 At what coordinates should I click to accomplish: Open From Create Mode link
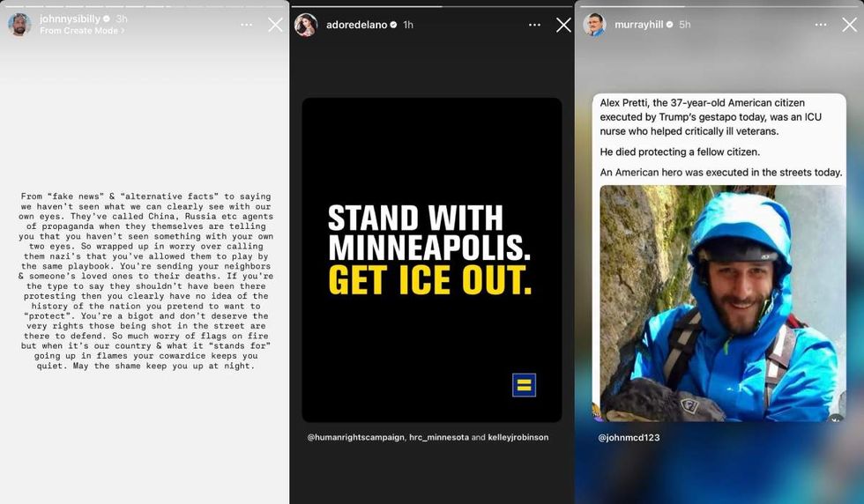tap(82, 31)
